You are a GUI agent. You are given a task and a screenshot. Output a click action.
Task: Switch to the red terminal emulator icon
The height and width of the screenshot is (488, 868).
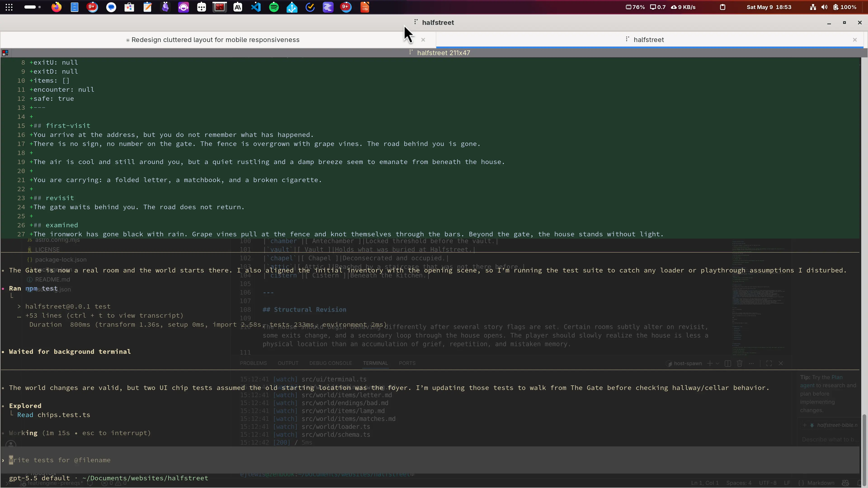click(220, 7)
